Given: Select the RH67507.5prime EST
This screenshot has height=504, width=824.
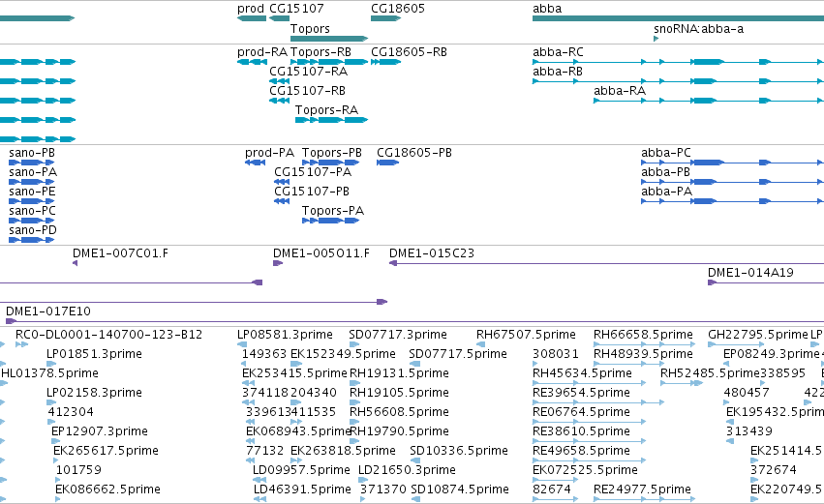Looking at the screenshot, I should (480, 345).
